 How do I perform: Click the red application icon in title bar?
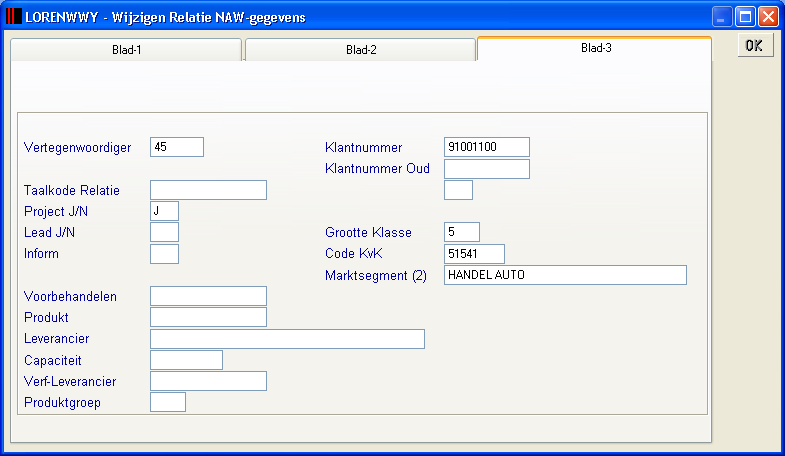tap(14, 17)
